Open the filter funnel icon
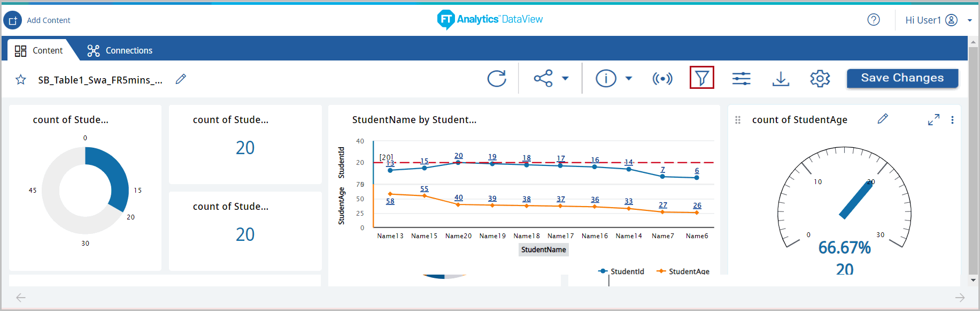This screenshot has height=311, width=980. click(701, 78)
